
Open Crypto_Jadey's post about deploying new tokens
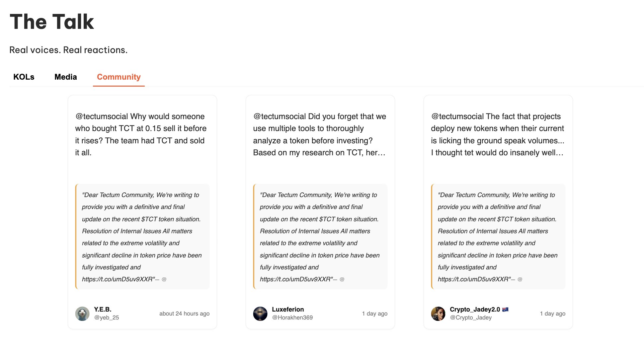click(497, 134)
